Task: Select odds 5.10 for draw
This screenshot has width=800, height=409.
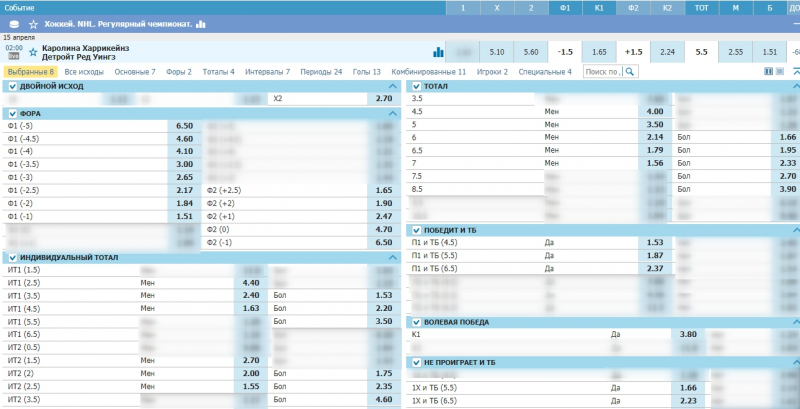Action: pyautogui.click(x=497, y=52)
